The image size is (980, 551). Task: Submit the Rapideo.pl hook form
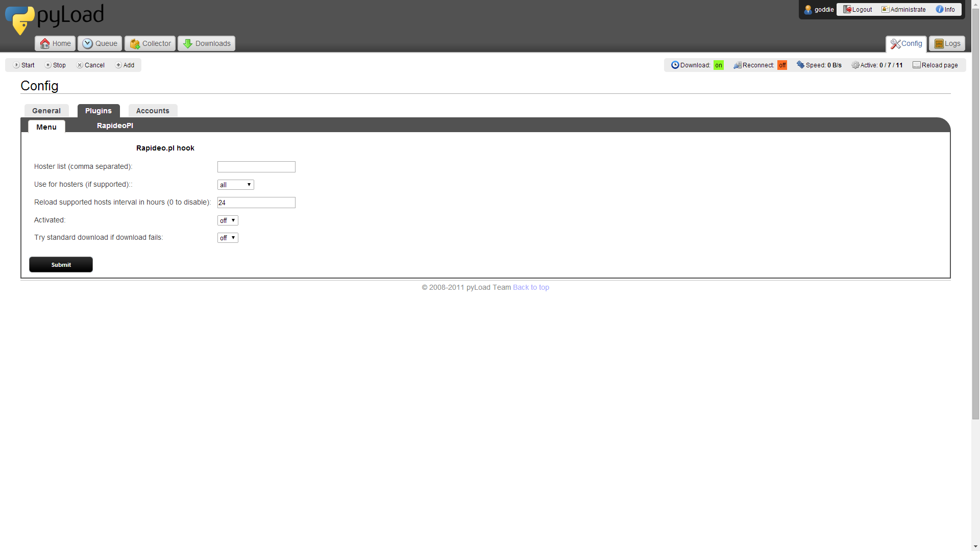(x=61, y=264)
